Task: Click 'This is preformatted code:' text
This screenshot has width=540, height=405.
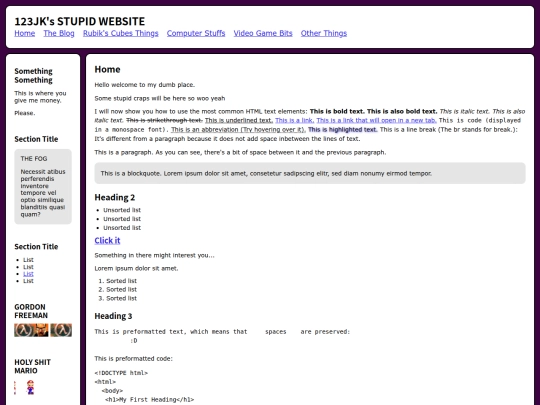Action: pos(134,359)
